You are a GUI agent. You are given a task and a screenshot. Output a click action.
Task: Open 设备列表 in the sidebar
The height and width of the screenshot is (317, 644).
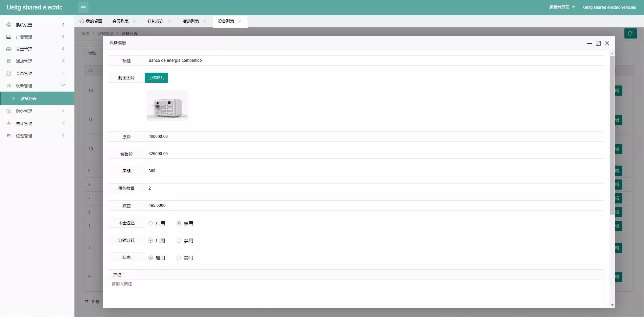click(x=37, y=98)
